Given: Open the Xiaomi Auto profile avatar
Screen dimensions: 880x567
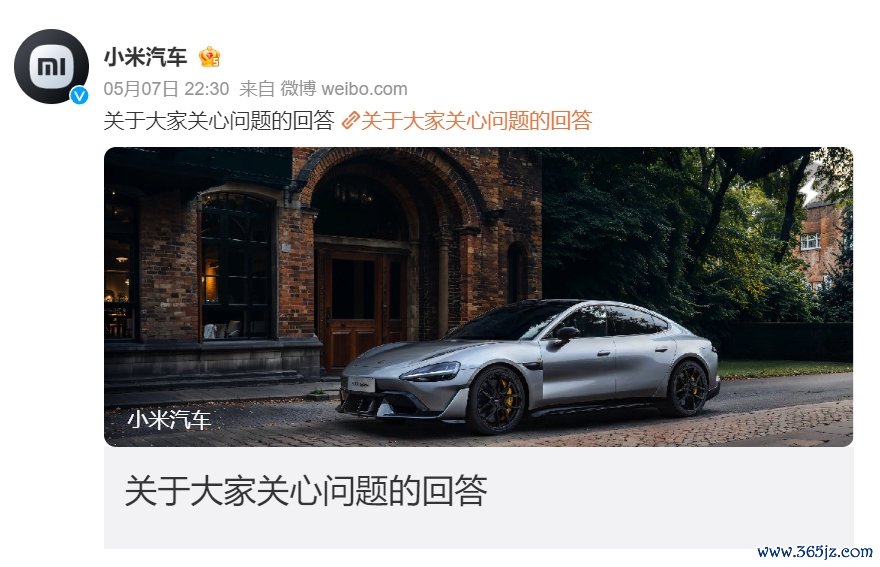Looking at the screenshot, I should 51,66.
